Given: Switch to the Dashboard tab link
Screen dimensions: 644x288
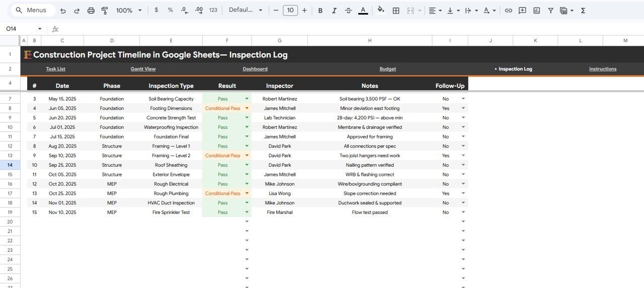Looking at the screenshot, I should click(255, 69).
